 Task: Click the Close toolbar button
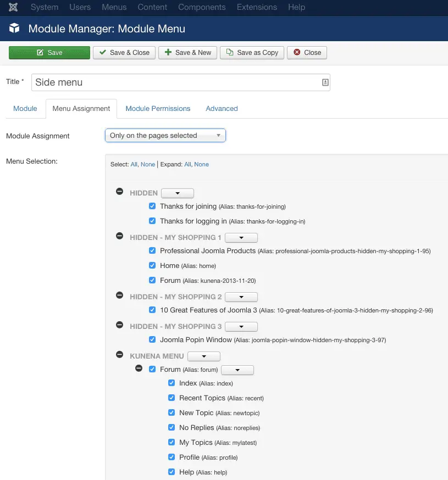click(307, 53)
